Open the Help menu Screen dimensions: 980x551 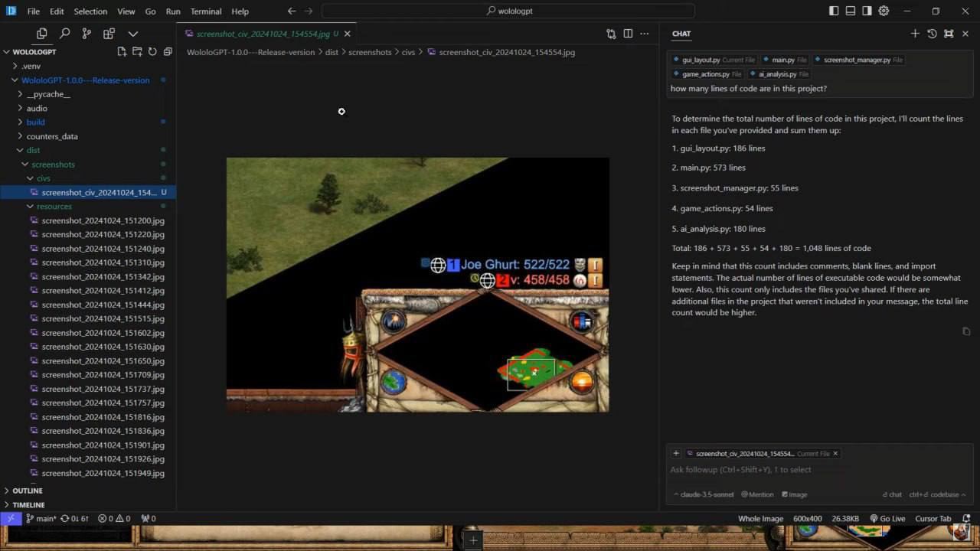tap(240, 11)
